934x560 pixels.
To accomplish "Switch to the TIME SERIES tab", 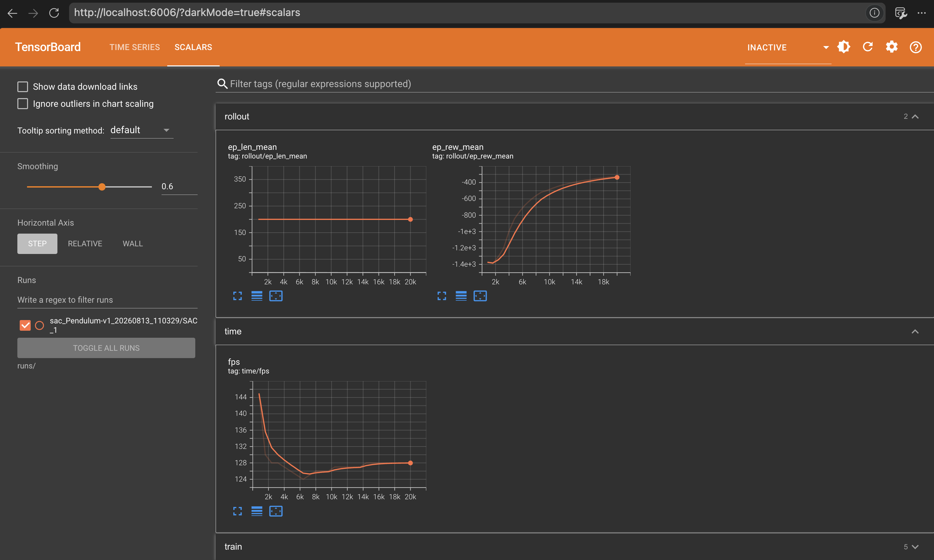I will (x=135, y=47).
